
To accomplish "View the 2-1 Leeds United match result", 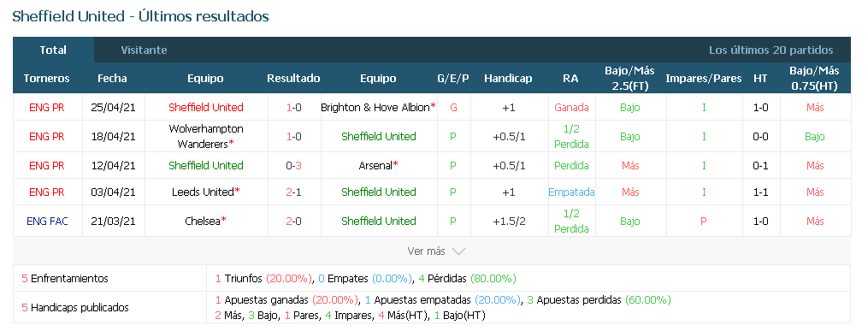I will (293, 192).
